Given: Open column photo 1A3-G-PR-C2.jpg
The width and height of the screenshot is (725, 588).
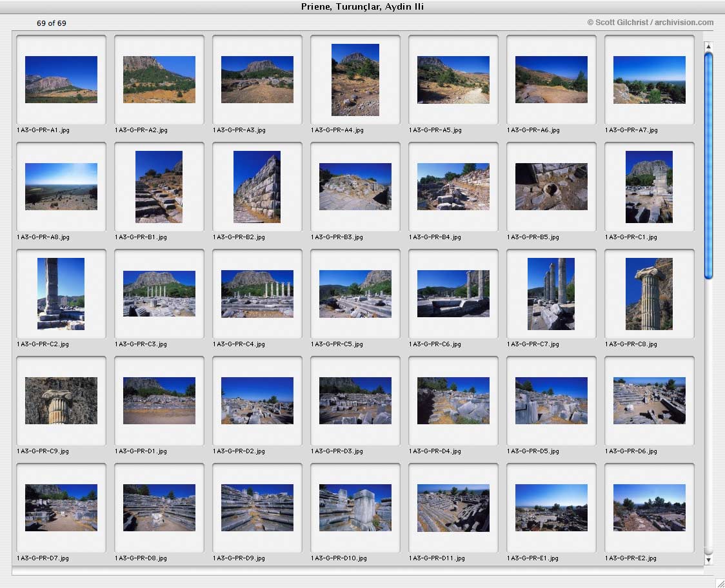Looking at the screenshot, I should (x=61, y=294).
